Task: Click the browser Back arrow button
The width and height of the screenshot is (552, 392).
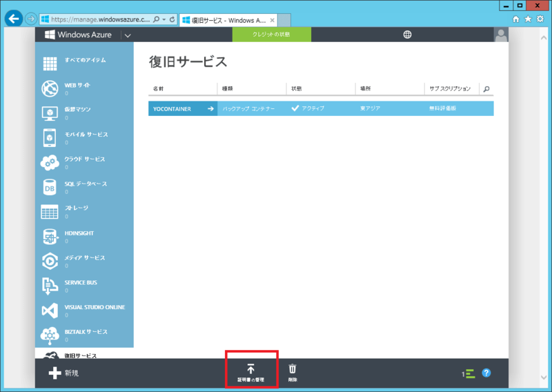Action: point(14,19)
